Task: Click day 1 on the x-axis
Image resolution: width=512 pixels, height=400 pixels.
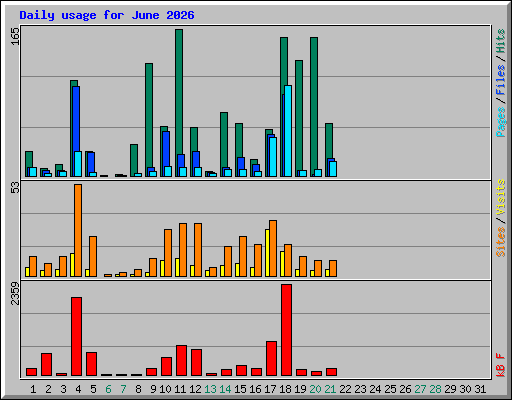Action: pos(33,389)
